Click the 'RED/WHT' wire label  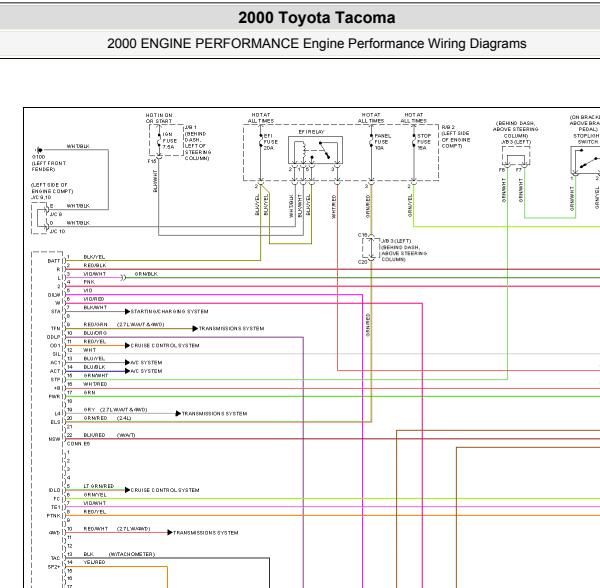[96, 529]
